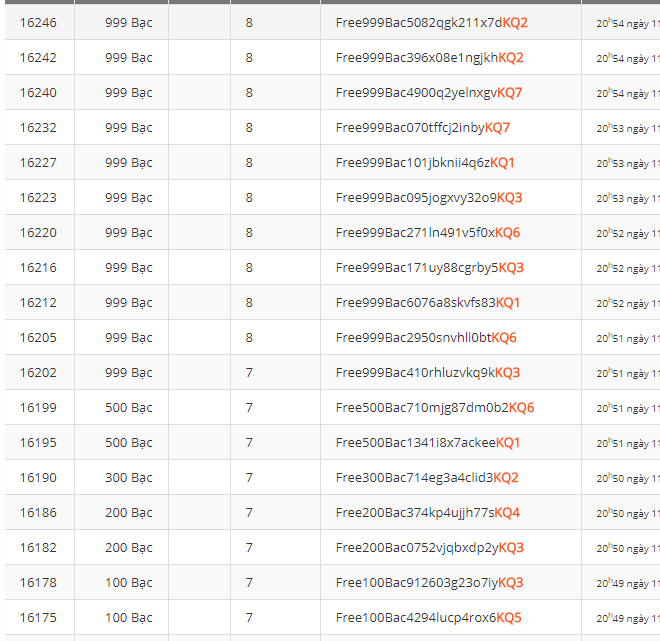Image resolution: width=660 pixels, height=641 pixels.
Task: Click code Free200Bac0752vjqbxdp2yKQ3
Action: click(429, 547)
